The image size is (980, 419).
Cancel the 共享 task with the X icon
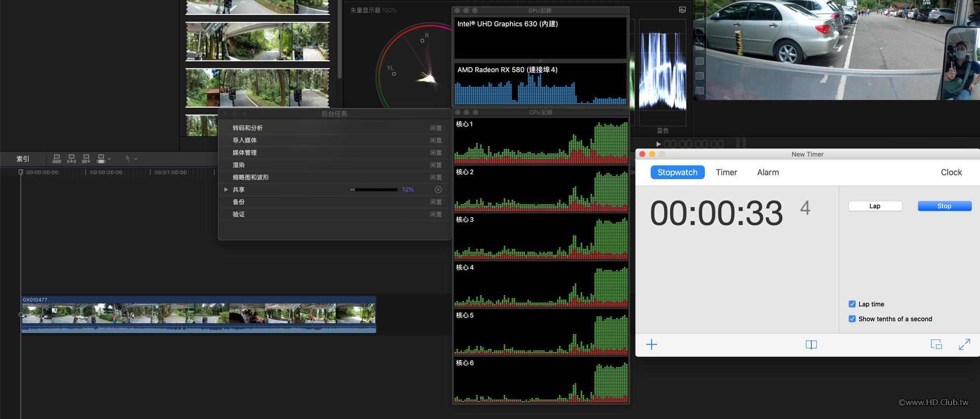pos(438,190)
